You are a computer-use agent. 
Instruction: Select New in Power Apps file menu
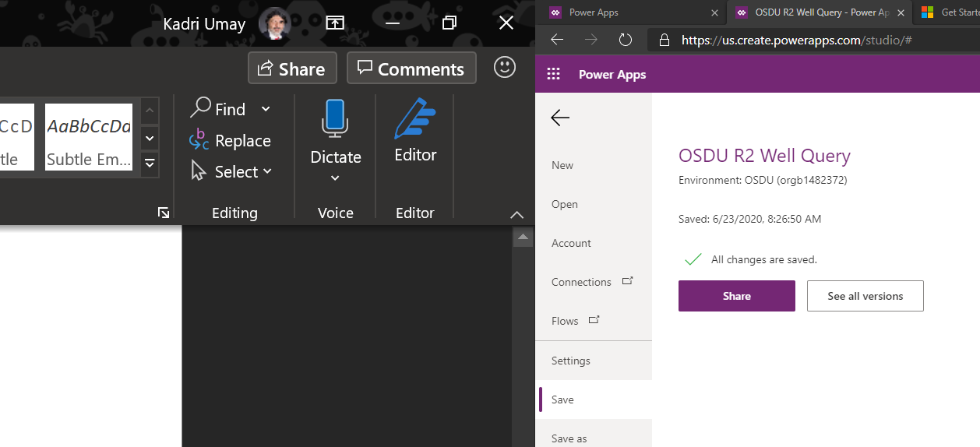pyautogui.click(x=594, y=165)
